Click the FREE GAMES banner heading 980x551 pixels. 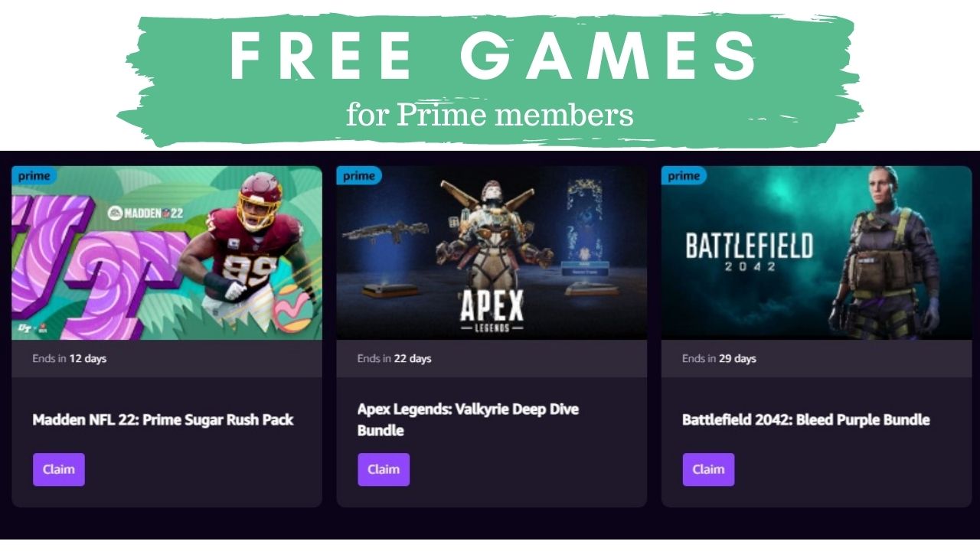point(493,57)
